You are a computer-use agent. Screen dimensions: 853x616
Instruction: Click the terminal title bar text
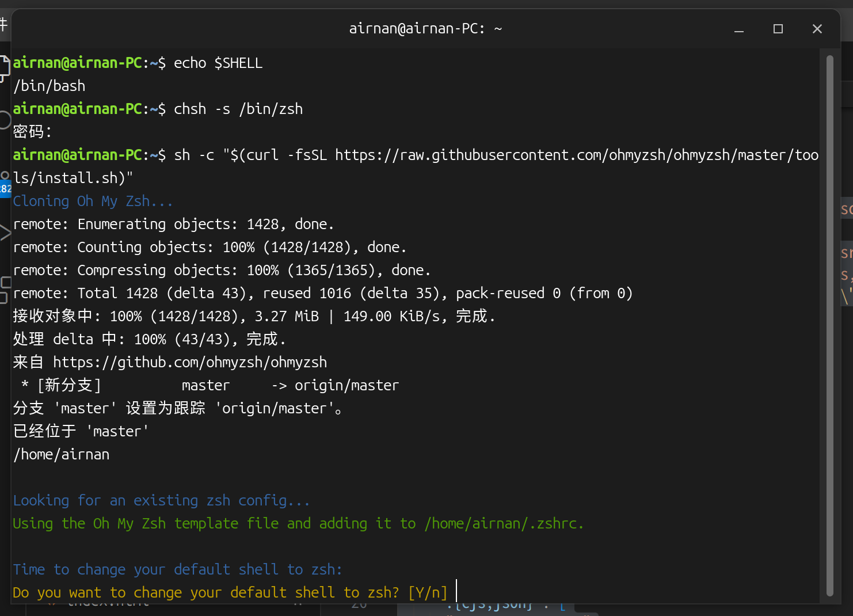click(425, 29)
